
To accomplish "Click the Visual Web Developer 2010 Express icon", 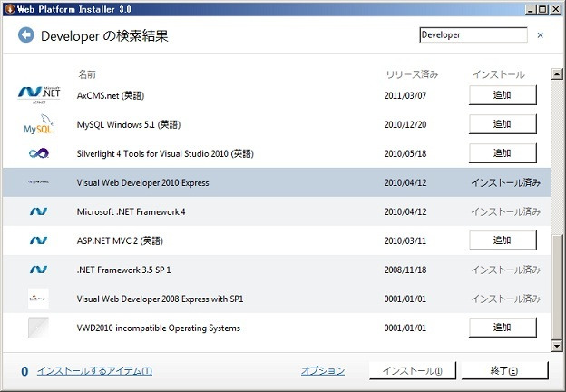I will point(38,182).
